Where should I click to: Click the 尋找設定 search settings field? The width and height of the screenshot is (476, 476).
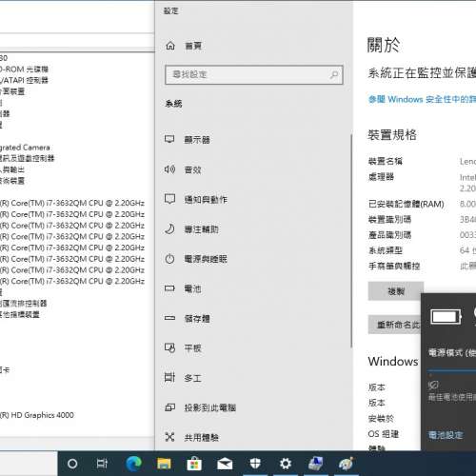(x=254, y=75)
